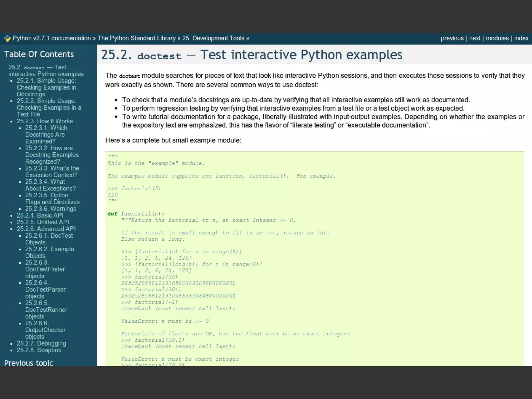Open 25.2.3 How It Works section
532x399 pixels.
pos(45,121)
